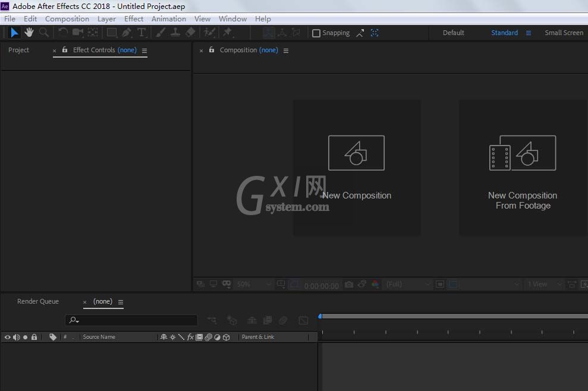
Task: Open the View menu
Action: 202,19
